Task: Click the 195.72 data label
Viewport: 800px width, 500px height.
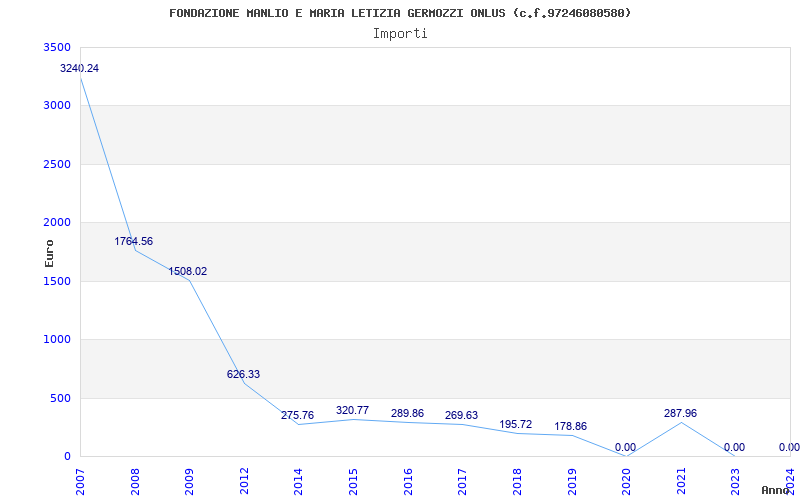Action: point(515,424)
